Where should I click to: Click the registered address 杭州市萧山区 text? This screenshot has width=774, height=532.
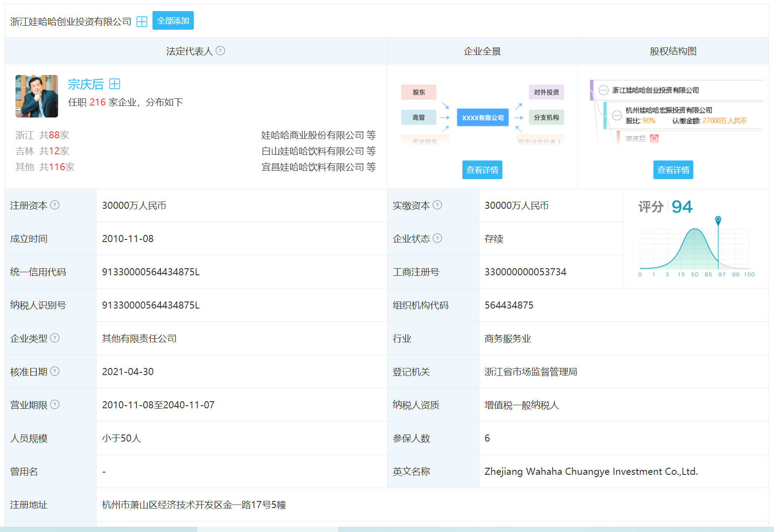click(x=194, y=505)
